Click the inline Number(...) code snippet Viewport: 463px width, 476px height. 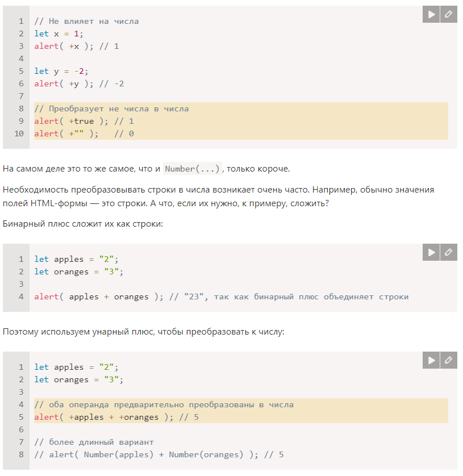point(192,169)
